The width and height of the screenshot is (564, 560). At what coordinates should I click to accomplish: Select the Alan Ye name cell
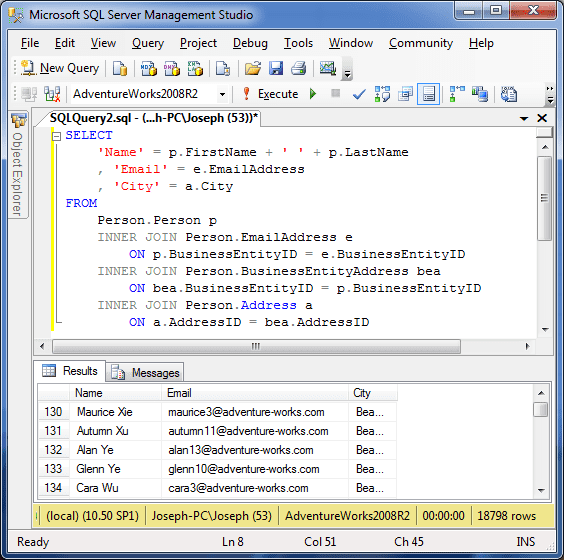(x=115, y=450)
